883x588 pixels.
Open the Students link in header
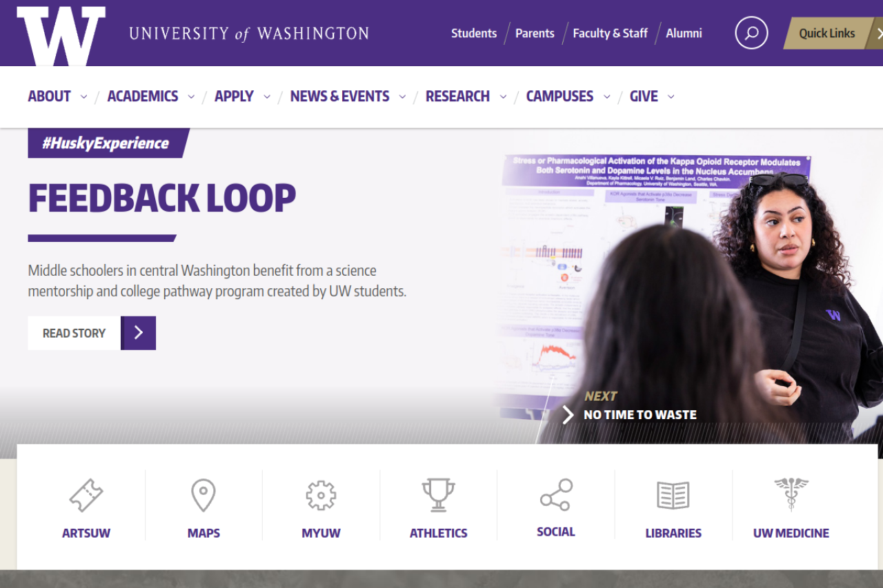(474, 33)
